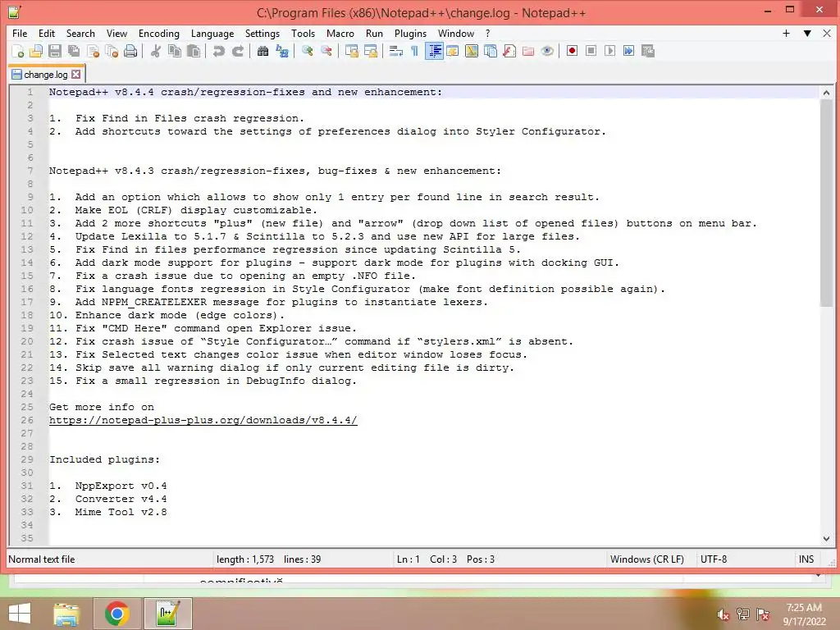This screenshot has width=840, height=630.
Task: Click Save Recorded Macro icon
Action: coord(648,51)
